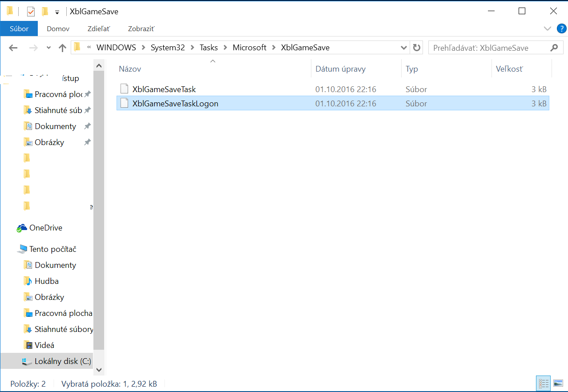The width and height of the screenshot is (568, 392).
Task: Click the Videá film folder icon
Action: 28,345
